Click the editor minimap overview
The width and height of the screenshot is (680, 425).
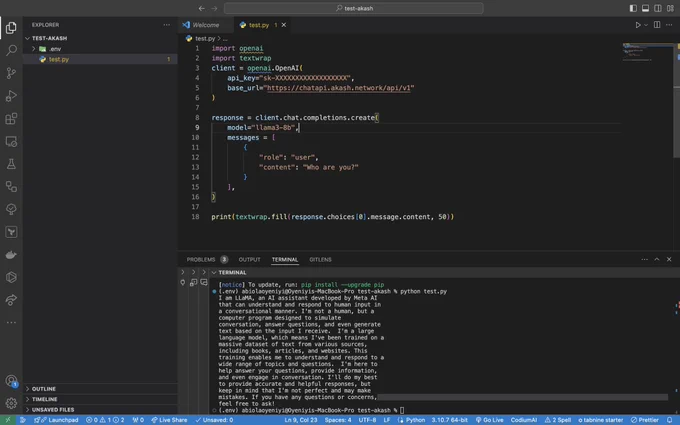click(x=647, y=52)
